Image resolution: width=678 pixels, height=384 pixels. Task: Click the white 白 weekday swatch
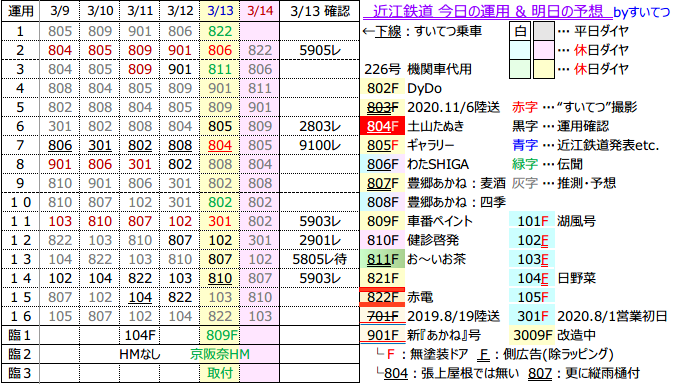point(520,31)
